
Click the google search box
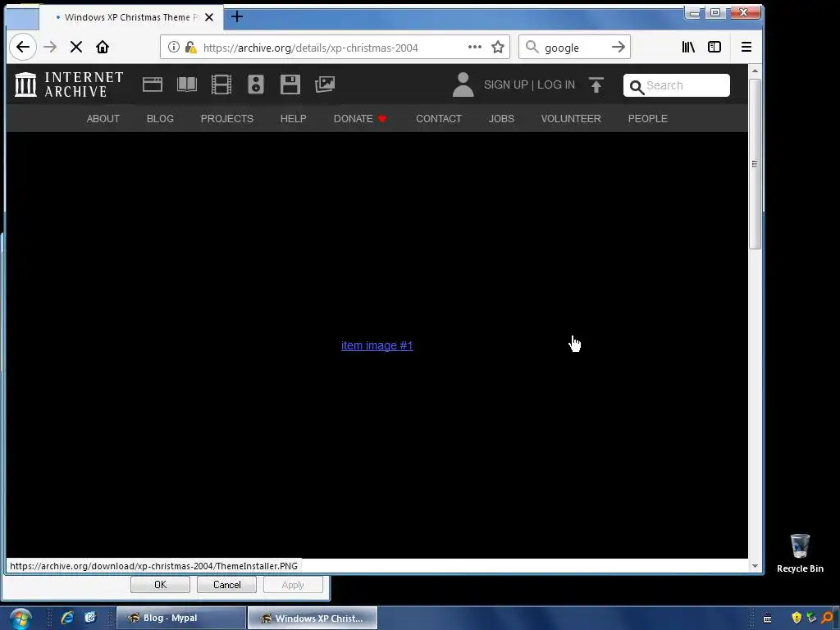point(574,48)
